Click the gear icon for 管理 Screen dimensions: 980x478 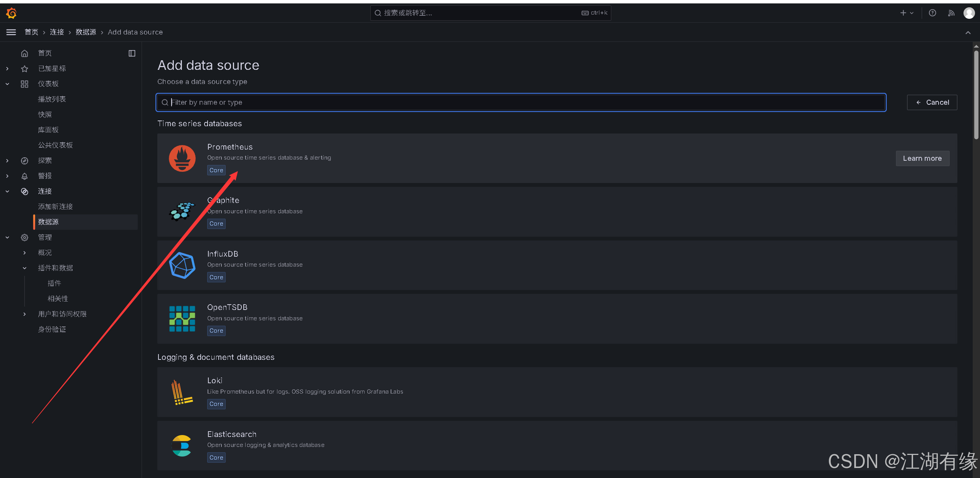[25, 237]
